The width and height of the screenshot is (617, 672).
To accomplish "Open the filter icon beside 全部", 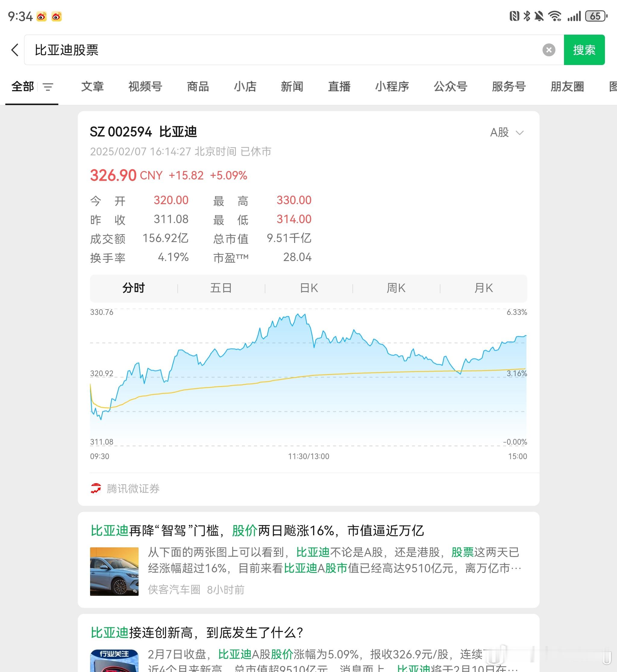I will click(x=48, y=87).
